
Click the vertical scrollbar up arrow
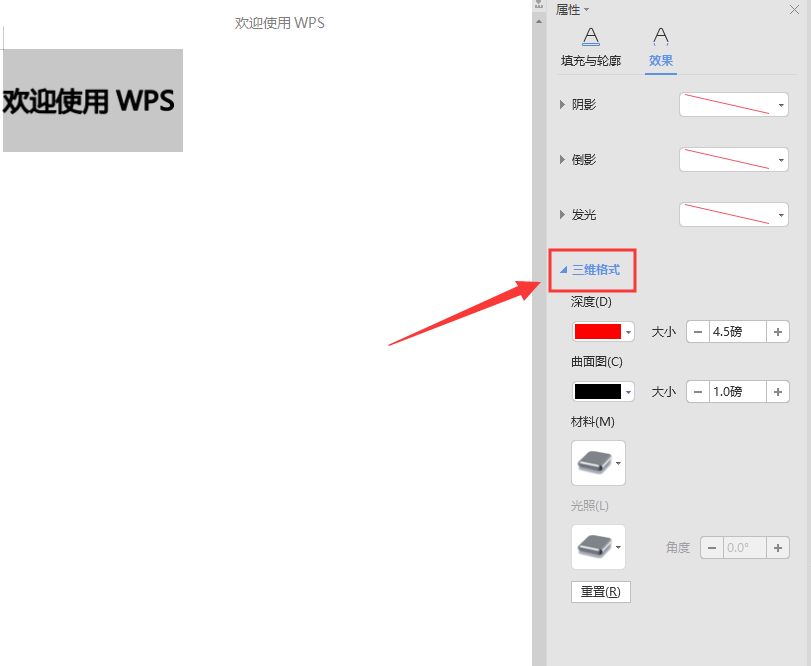click(539, 22)
